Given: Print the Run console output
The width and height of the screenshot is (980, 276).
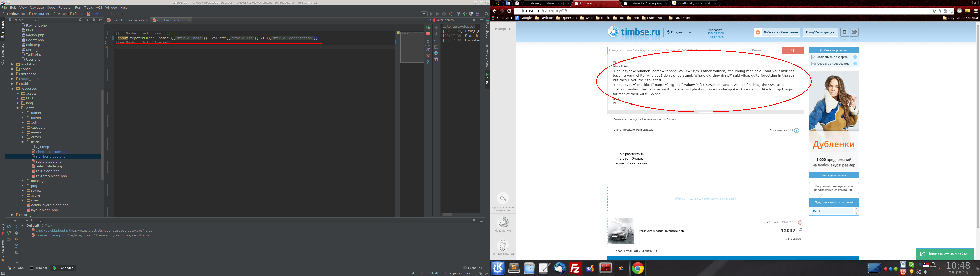Looking at the screenshot, I should 436,53.
